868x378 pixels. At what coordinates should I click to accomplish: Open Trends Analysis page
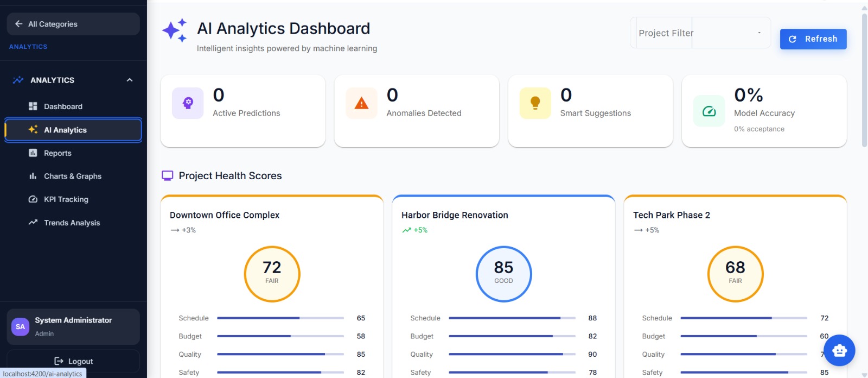click(73, 223)
